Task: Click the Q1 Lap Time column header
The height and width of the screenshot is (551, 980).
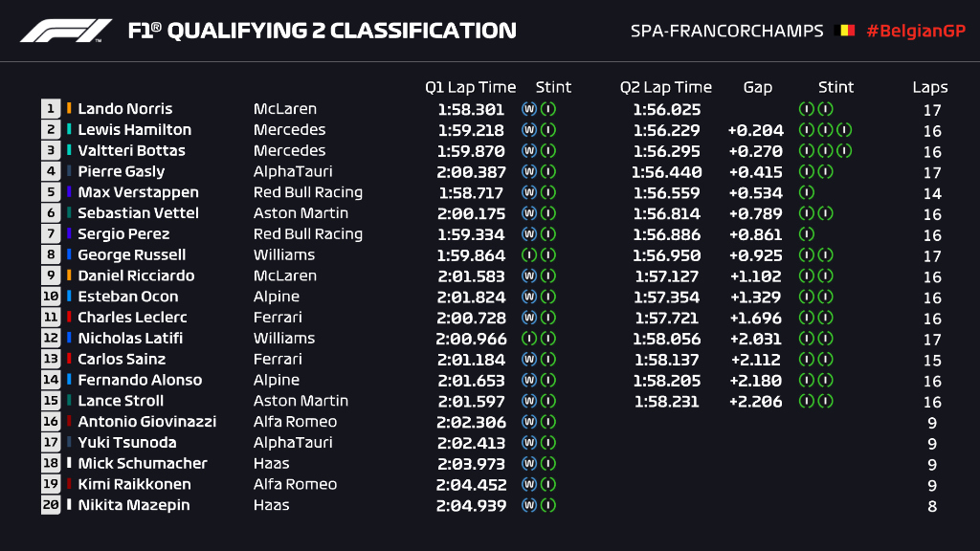Action: (470, 87)
